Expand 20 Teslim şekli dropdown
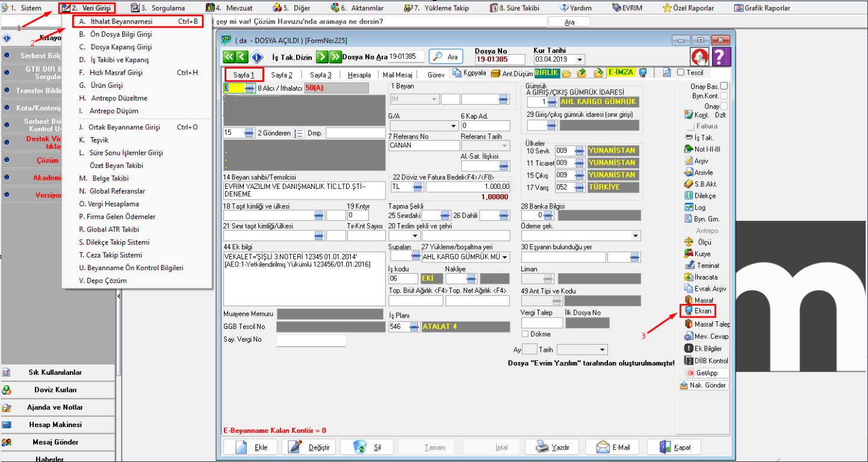868x462 pixels. tap(415, 236)
